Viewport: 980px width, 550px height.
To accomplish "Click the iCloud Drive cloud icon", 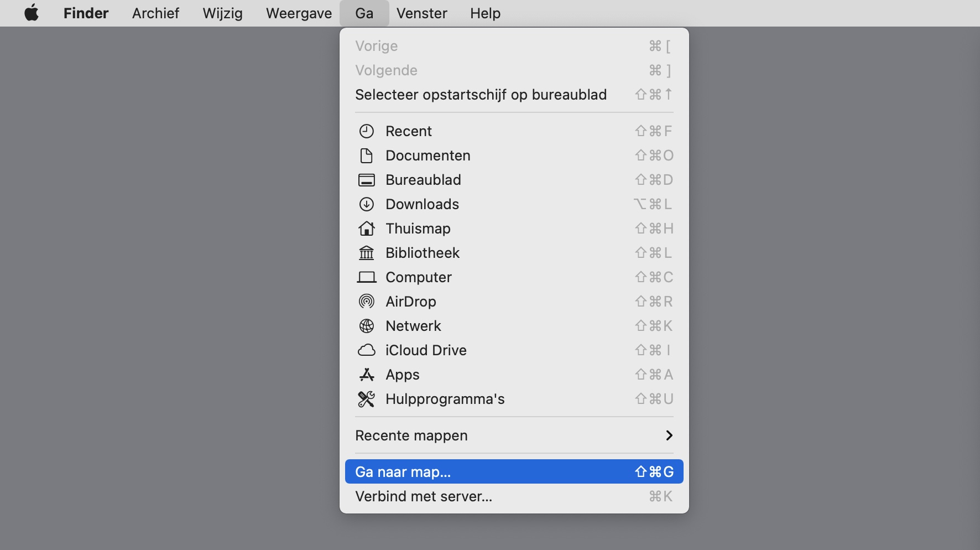I will (x=367, y=350).
